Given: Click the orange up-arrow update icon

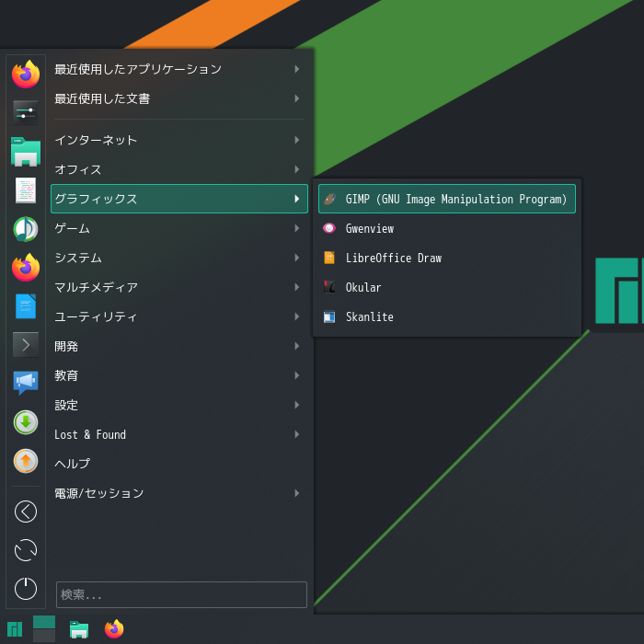Looking at the screenshot, I should tap(26, 460).
